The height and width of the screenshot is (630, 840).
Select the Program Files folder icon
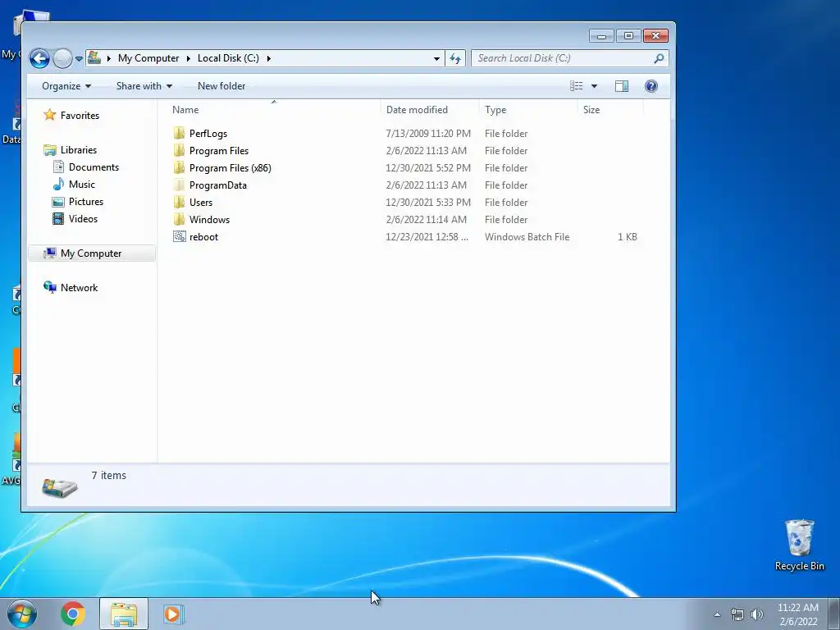pos(179,151)
